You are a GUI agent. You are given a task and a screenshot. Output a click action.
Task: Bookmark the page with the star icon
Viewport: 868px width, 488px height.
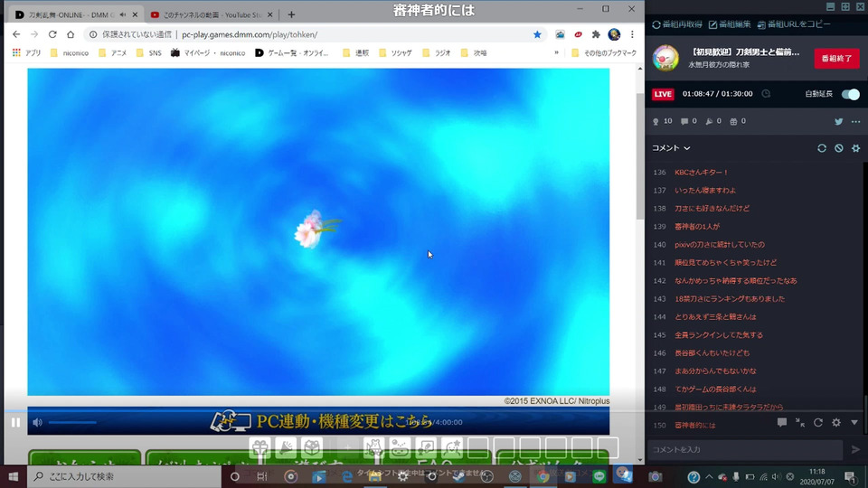[537, 34]
